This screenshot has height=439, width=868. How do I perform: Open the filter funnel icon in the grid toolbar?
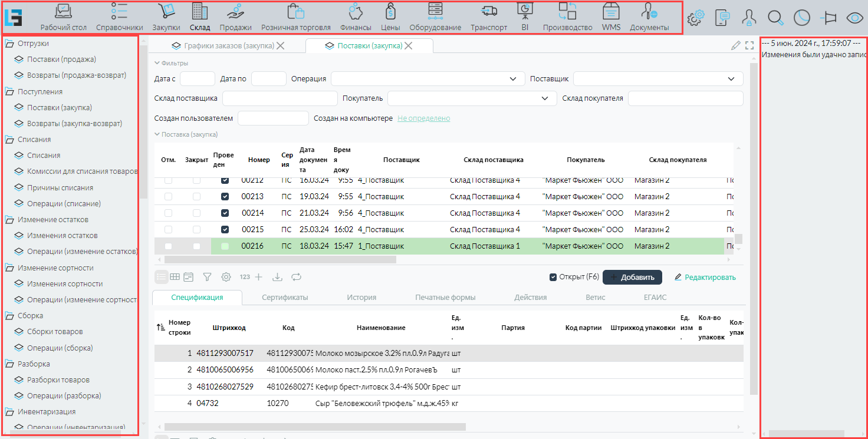pos(207,277)
